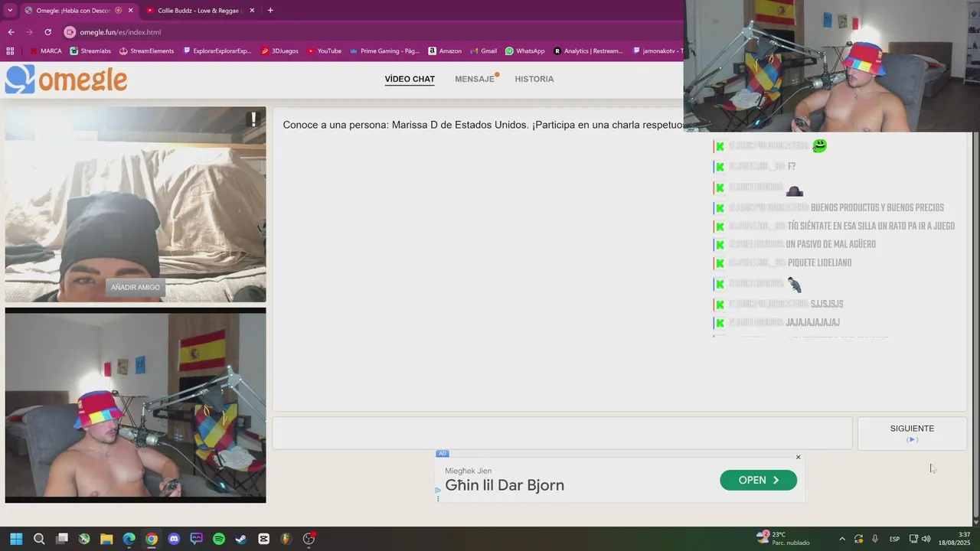Open CapCut from the taskbar
This screenshot has height=551, width=980.
click(264, 539)
